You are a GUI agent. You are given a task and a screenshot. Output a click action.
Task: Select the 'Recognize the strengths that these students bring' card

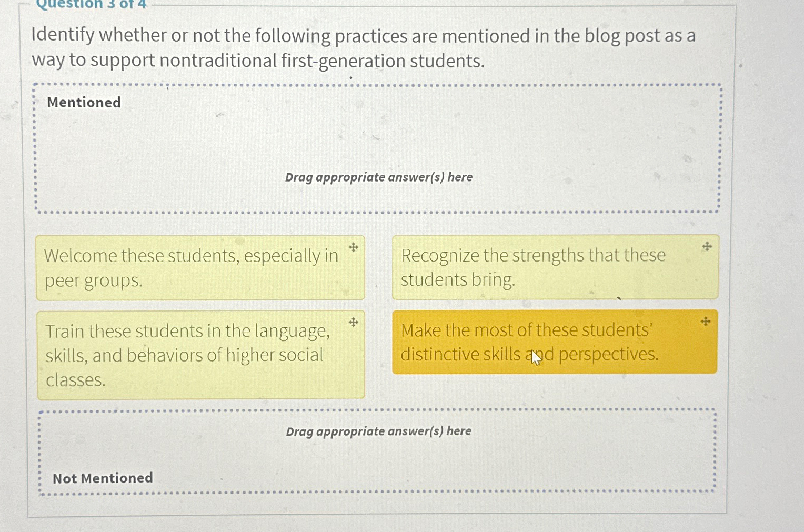tap(555, 267)
